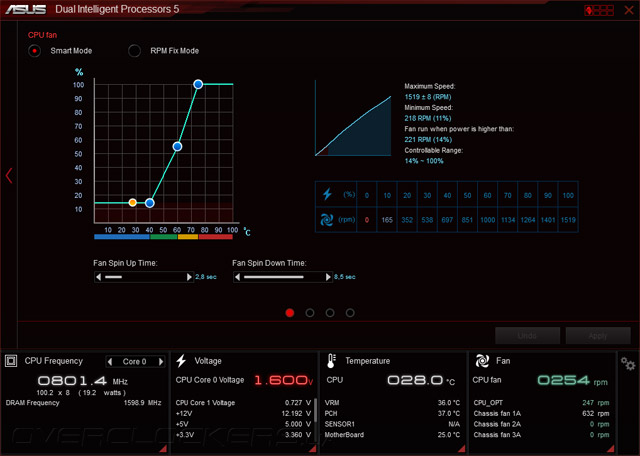This screenshot has width=640, height=456.
Task: Click the top blue fan curve point
Action: point(198,84)
